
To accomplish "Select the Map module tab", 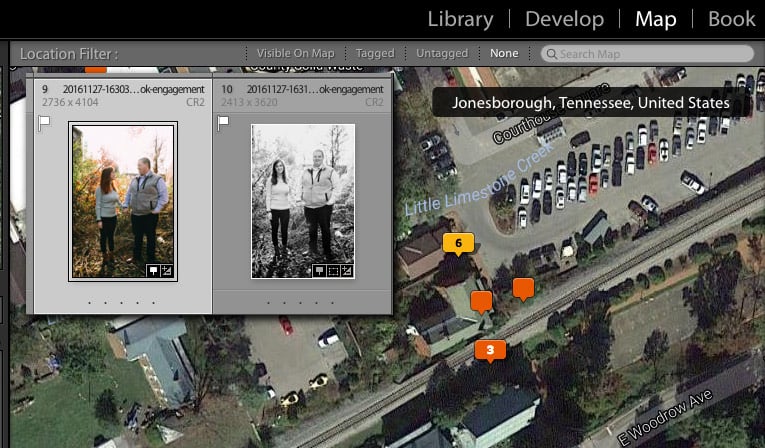I will pyautogui.click(x=655, y=19).
